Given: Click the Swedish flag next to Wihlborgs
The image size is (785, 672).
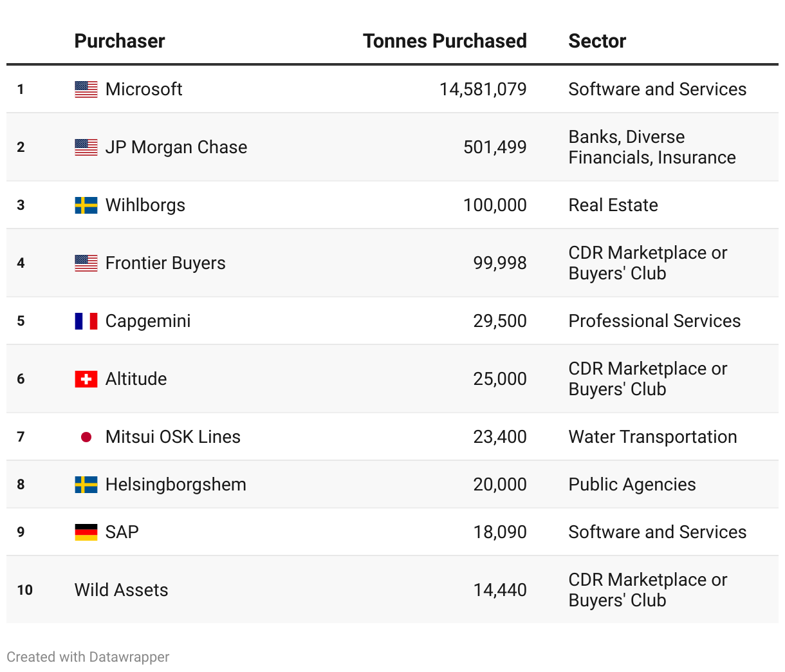Looking at the screenshot, I should (x=86, y=205).
